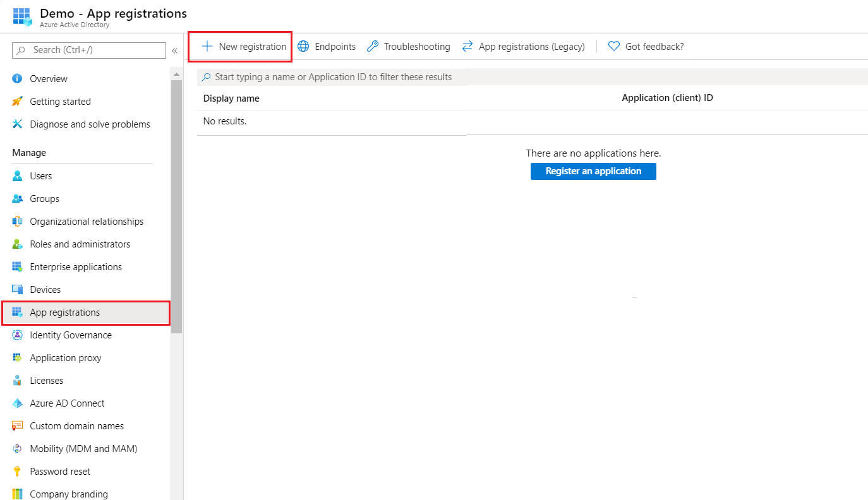Click the plus icon for New registration
The image size is (868, 500).
click(207, 47)
